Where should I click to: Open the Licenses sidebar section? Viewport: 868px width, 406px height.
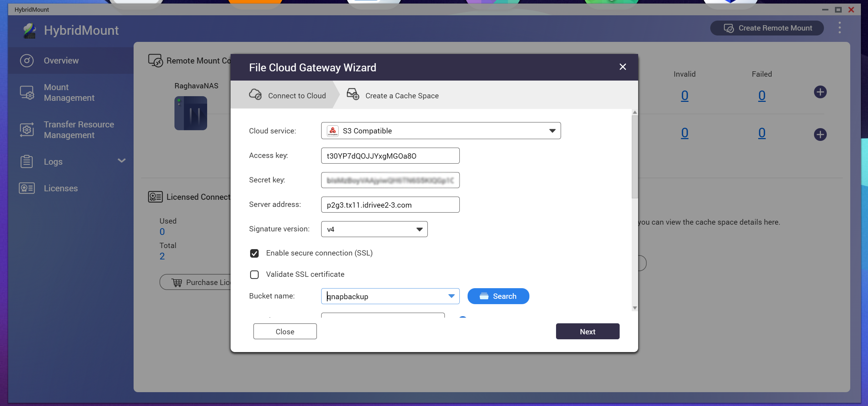coord(71,188)
